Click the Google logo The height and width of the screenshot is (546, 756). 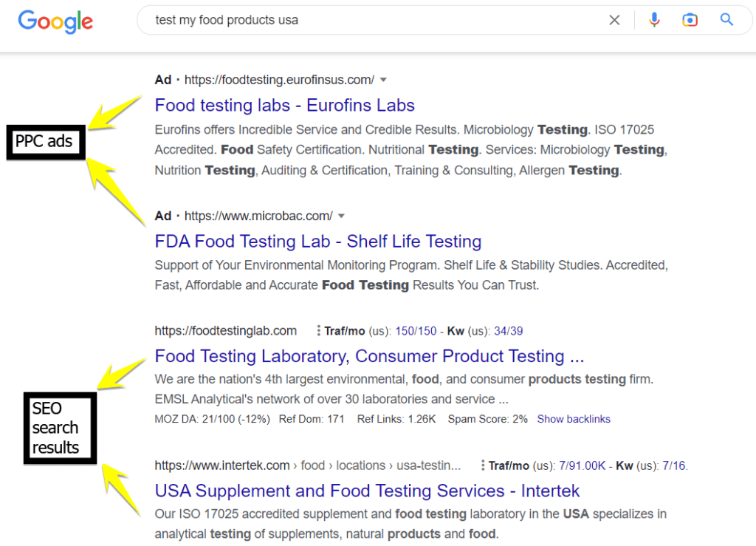tap(55, 21)
